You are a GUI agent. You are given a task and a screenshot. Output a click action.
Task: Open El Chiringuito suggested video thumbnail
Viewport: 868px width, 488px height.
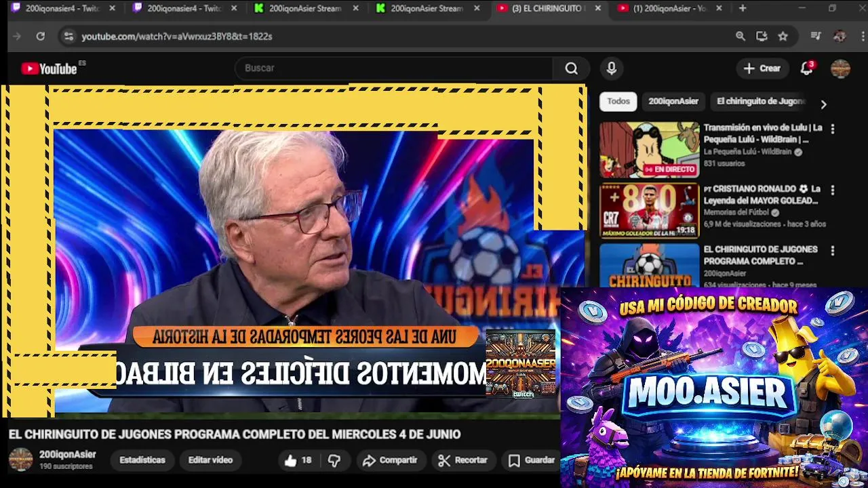[x=649, y=265]
